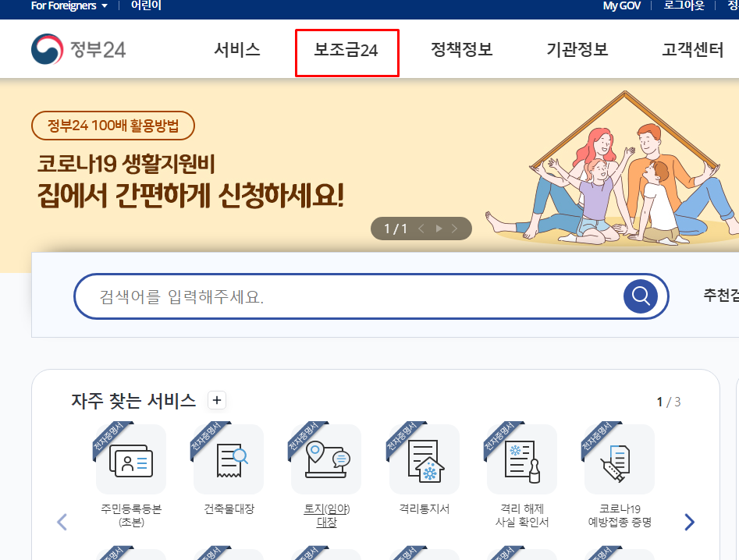Click the 정부24 logo
The width and height of the screenshot is (739, 560).
pyautogui.click(x=78, y=49)
